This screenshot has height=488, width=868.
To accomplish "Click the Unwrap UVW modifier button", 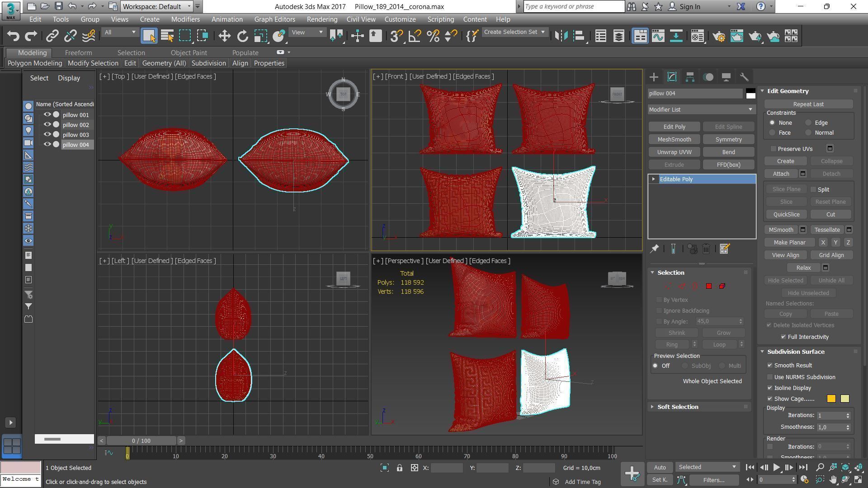I will [674, 152].
